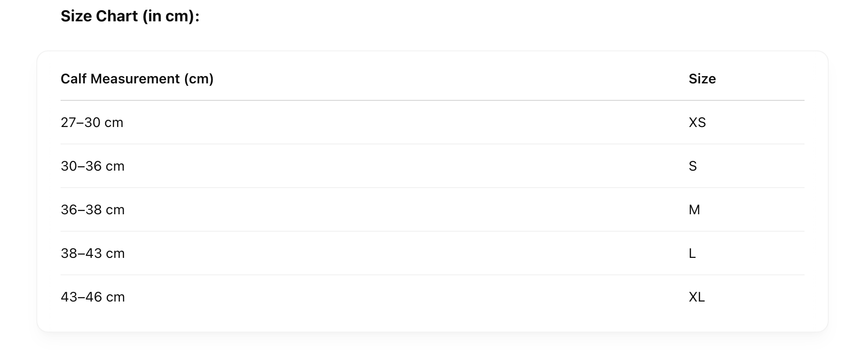Select the S size cell
Image resolution: width=868 pixels, height=350 pixels.
point(693,166)
